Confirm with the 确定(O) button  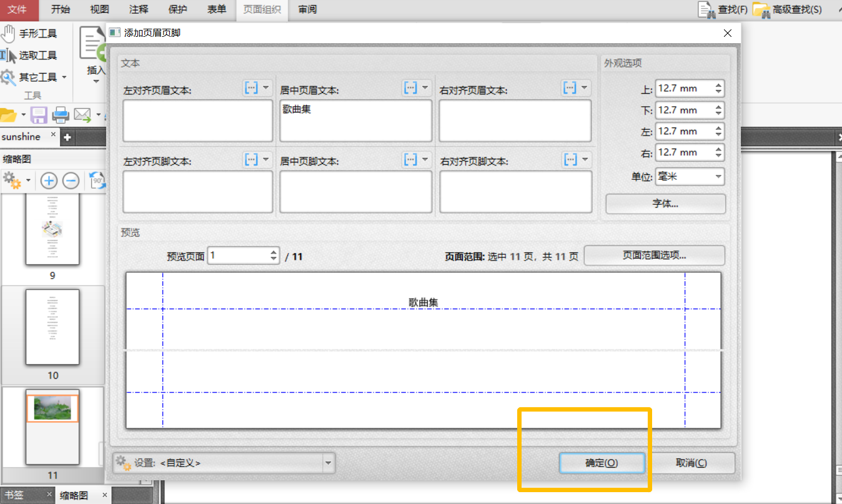(602, 463)
